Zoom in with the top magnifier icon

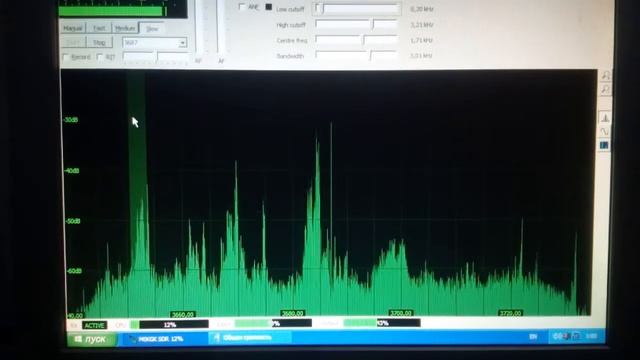[x=606, y=76]
